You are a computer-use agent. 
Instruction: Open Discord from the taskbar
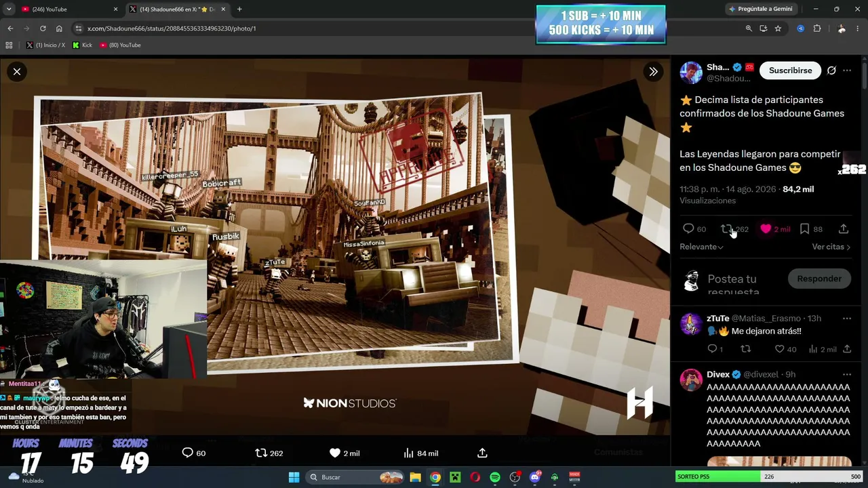pos(535,477)
